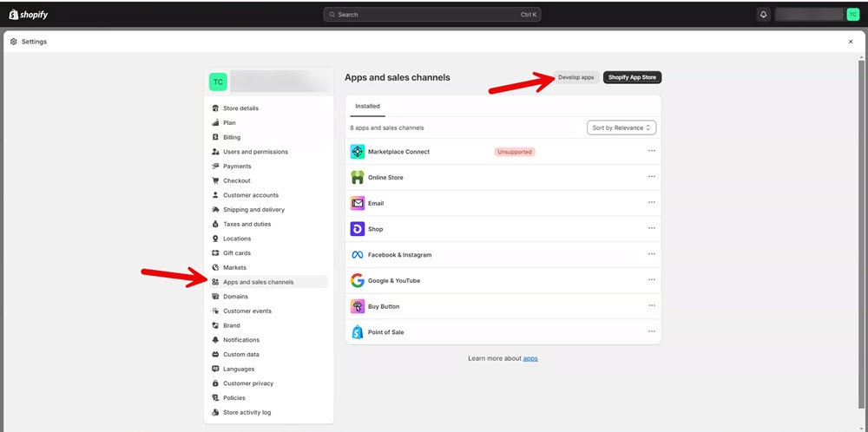Click the Taxes and duties icon
868x432 pixels.
(x=216, y=224)
